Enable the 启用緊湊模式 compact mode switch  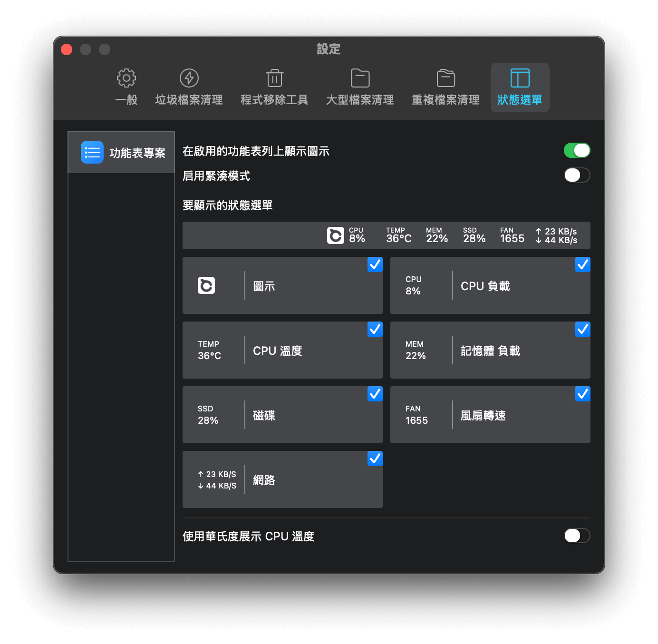pos(577,175)
